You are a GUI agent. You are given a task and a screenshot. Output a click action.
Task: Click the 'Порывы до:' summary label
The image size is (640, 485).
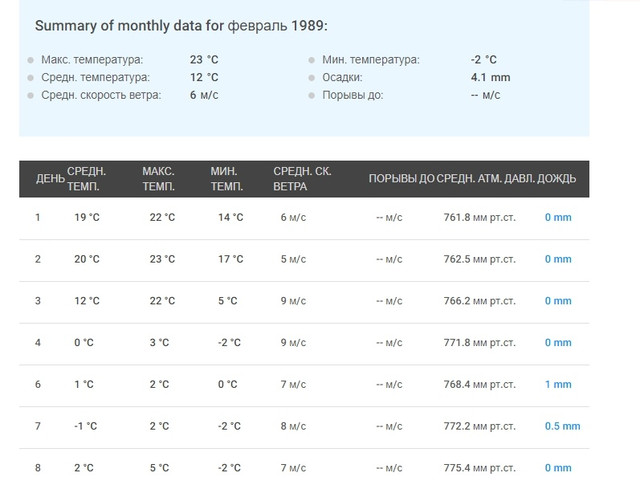(x=353, y=95)
